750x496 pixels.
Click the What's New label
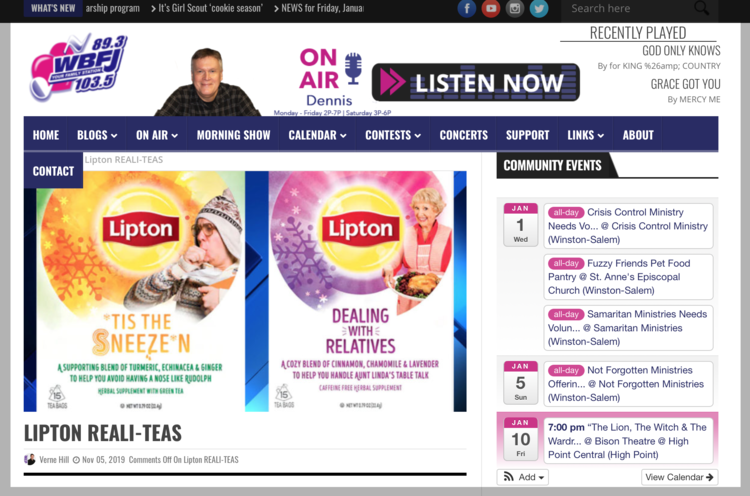click(x=53, y=8)
